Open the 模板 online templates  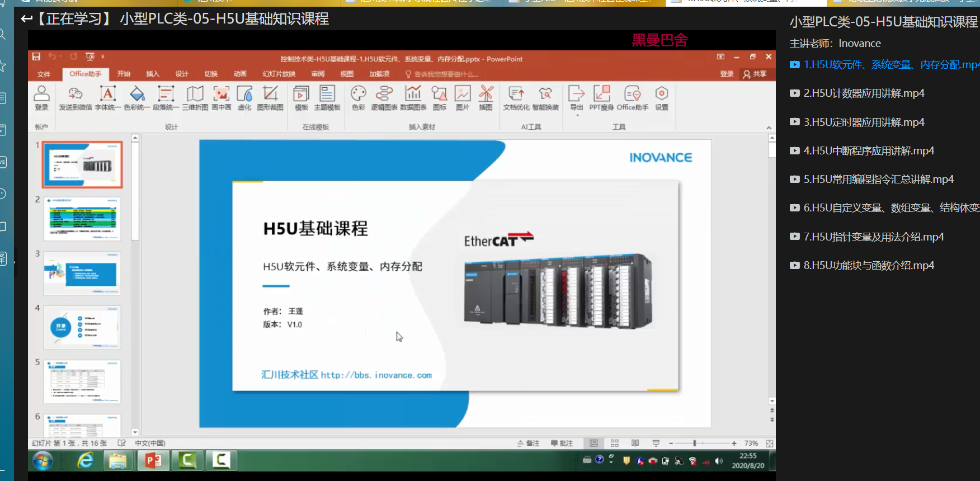[x=301, y=98]
